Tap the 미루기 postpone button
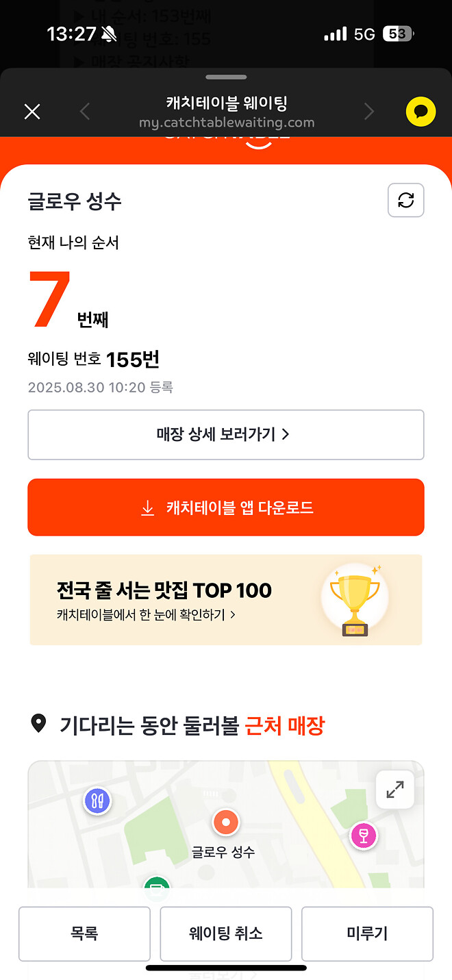This screenshot has width=452, height=980. pos(367,934)
